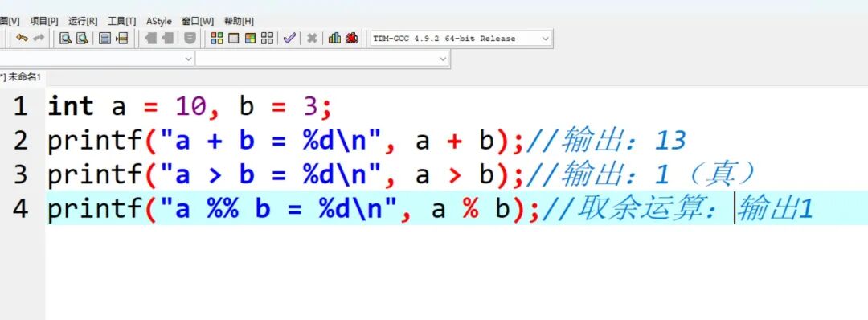Click 'printf' on line 2
The image size is (868, 320).
[x=95, y=141]
